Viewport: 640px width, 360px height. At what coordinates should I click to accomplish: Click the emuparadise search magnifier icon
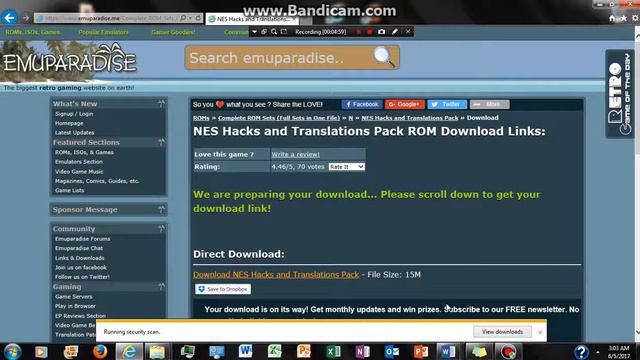(x=384, y=57)
